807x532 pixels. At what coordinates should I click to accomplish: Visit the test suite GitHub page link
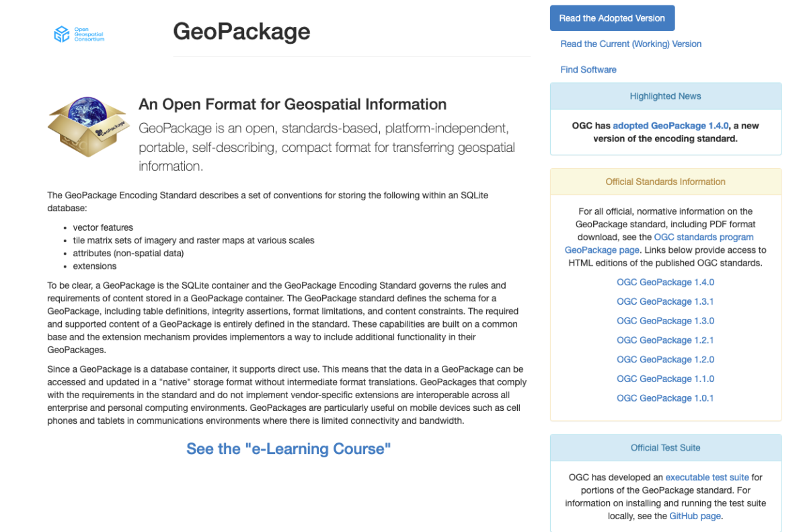[695, 516]
